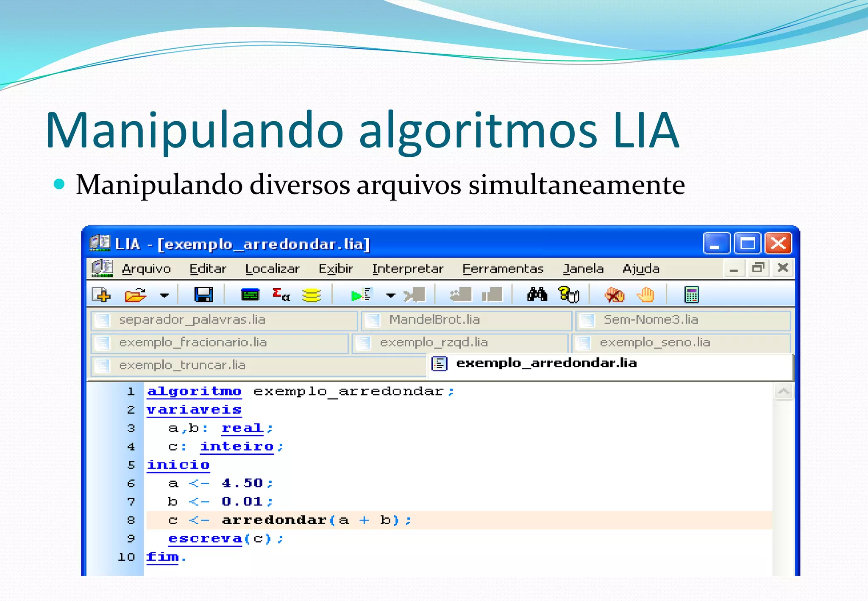
Task: Click the LIA document icon in menu bar
Action: click(102, 268)
